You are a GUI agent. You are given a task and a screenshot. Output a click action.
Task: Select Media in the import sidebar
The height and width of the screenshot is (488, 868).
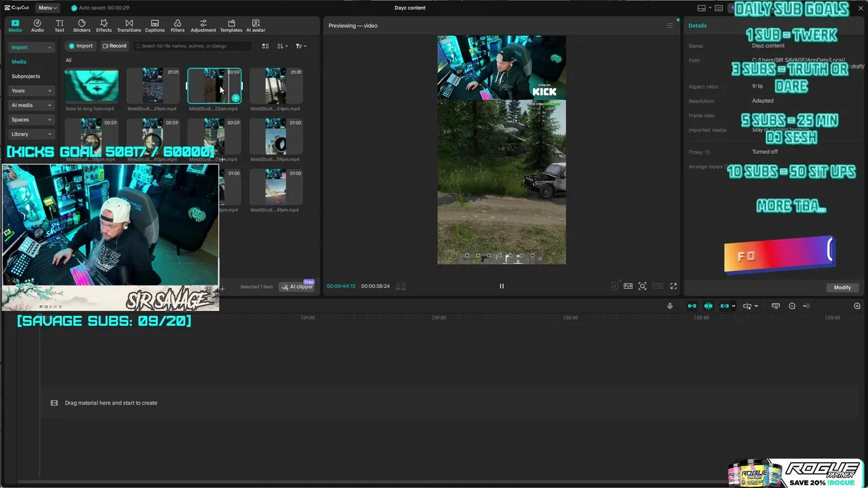(19, 62)
